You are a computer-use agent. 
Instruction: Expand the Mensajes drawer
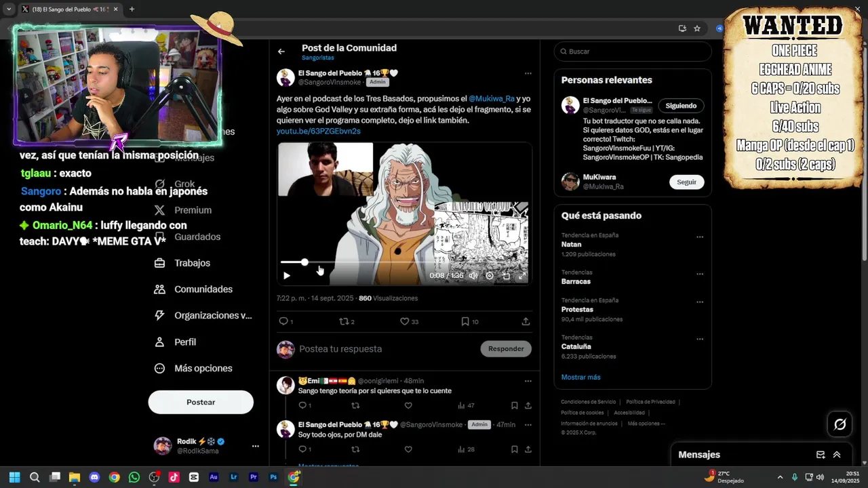837,455
